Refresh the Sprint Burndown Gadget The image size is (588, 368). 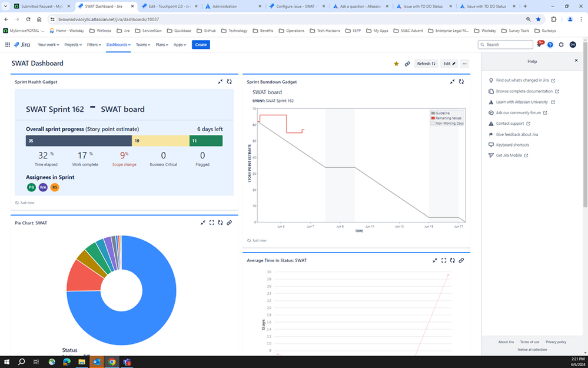click(x=461, y=82)
